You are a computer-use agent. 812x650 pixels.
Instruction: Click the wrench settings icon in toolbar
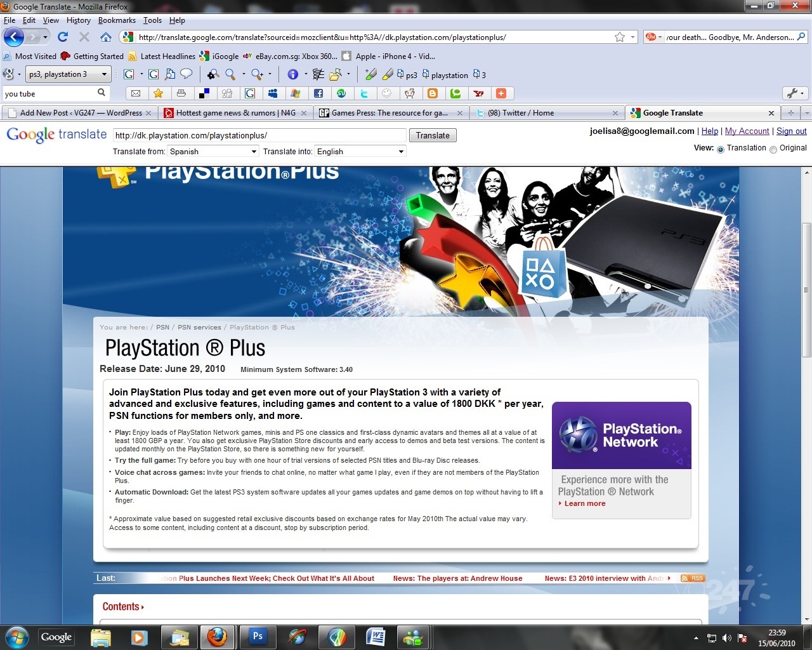pos(791,93)
